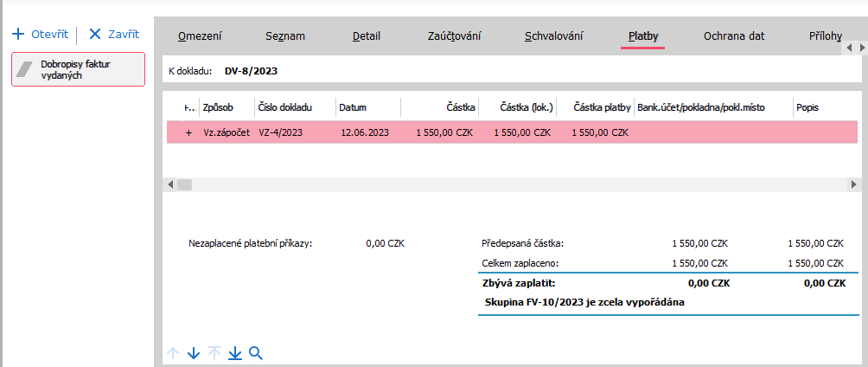Click the Zavřít X icon
Viewport: 868px width, 367px height.
(x=95, y=35)
